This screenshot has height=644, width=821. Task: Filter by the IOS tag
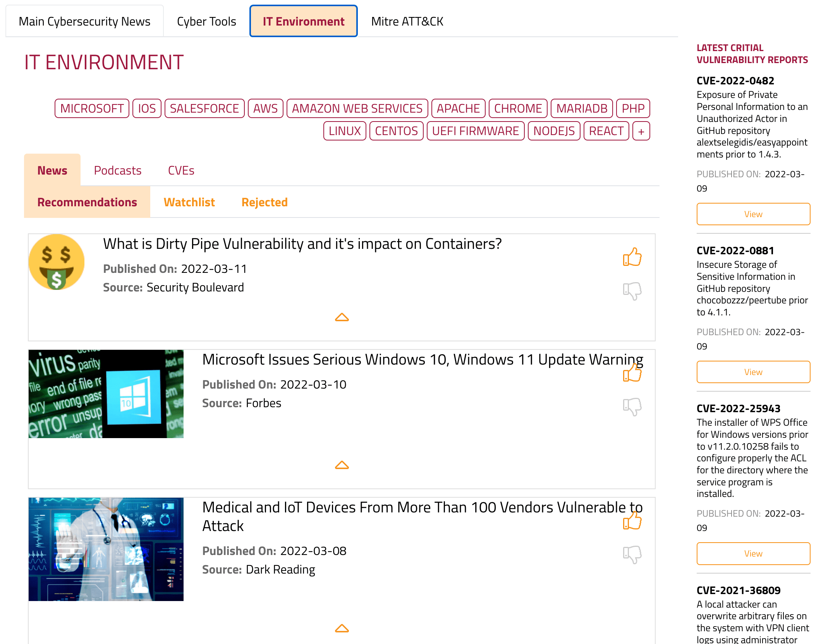(x=147, y=108)
